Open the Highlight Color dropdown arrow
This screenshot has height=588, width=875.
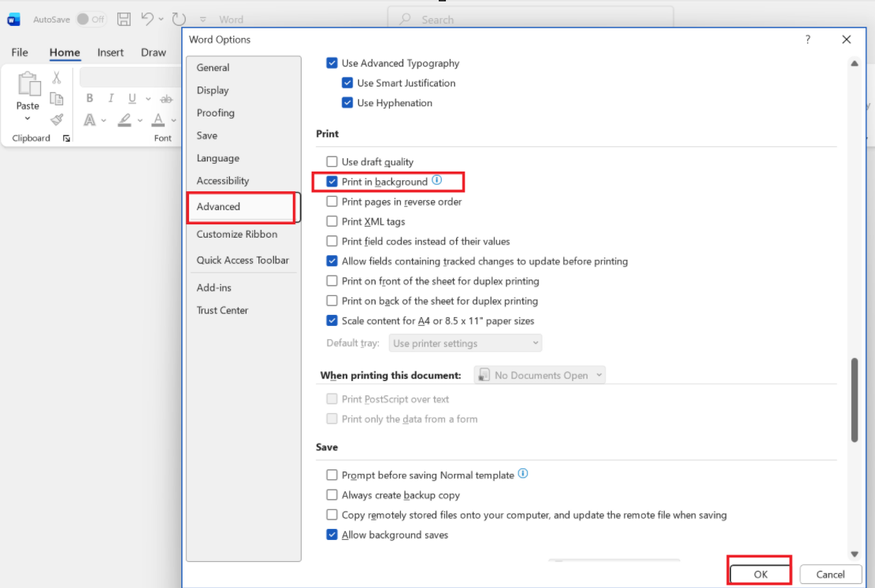[139, 120]
